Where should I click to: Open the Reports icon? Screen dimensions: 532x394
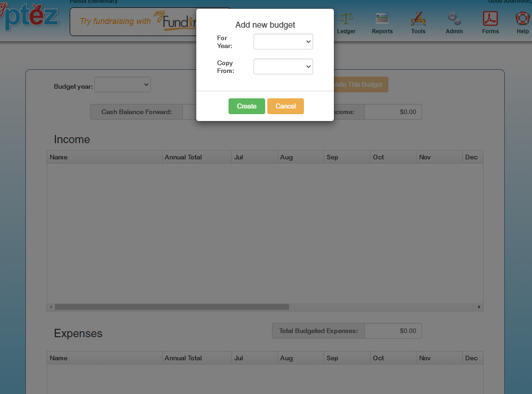382,19
